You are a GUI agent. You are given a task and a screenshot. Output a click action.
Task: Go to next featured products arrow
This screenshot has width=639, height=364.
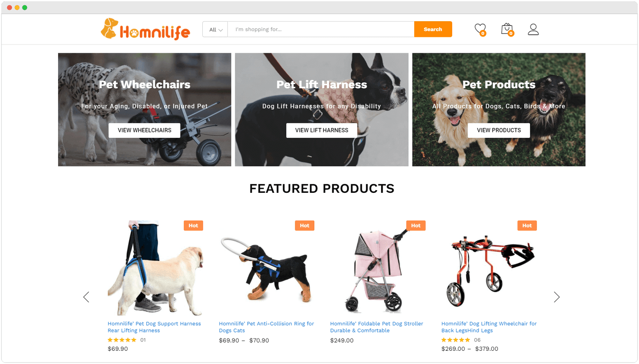[x=557, y=297]
